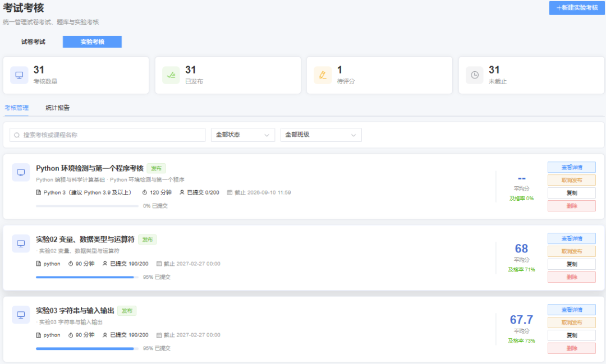
Task: Expand the 全部班级 class filter dropdown
Action: 321,135
